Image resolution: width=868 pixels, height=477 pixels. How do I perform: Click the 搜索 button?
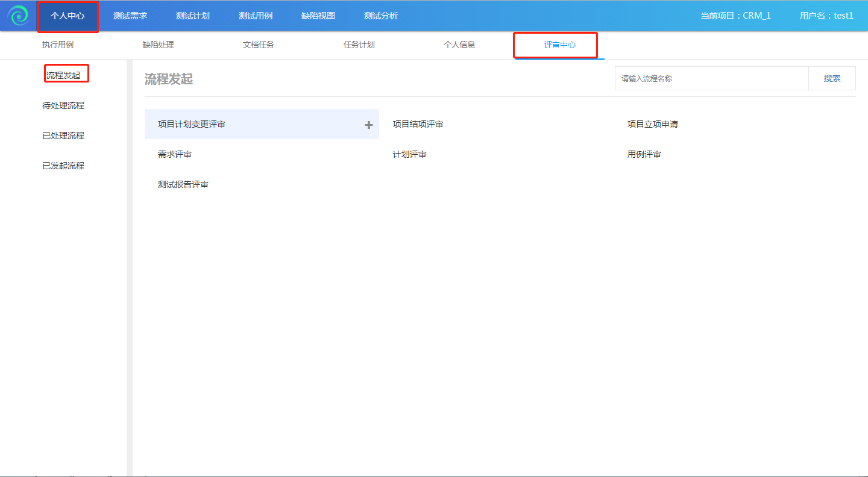point(832,79)
